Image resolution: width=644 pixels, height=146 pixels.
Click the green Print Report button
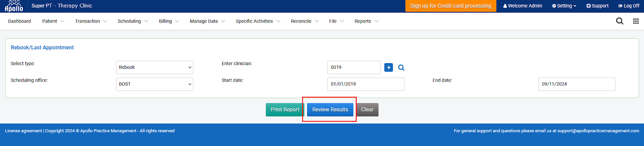285,110
